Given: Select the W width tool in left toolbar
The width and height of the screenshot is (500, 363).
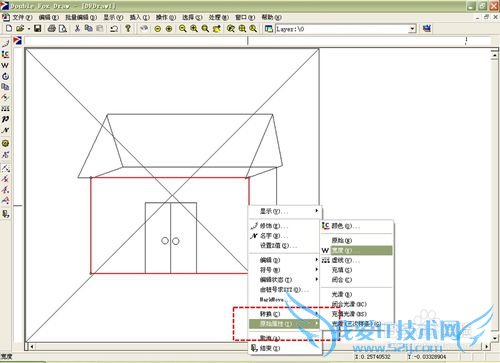Looking at the screenshot, I should pyautogui.click(x=5, y=65).
